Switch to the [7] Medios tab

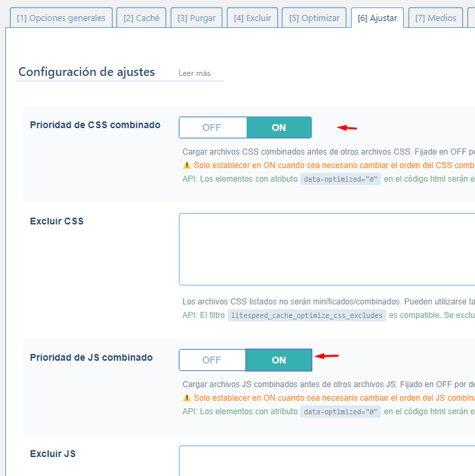(x=436, y=18)
